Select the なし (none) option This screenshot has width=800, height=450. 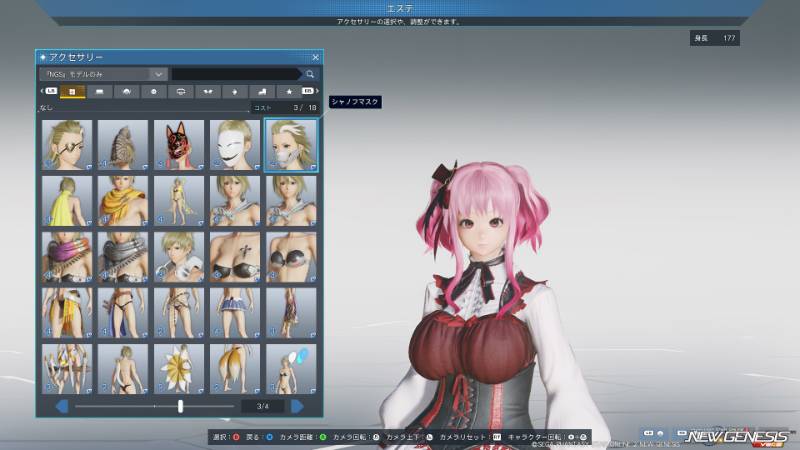46,108
